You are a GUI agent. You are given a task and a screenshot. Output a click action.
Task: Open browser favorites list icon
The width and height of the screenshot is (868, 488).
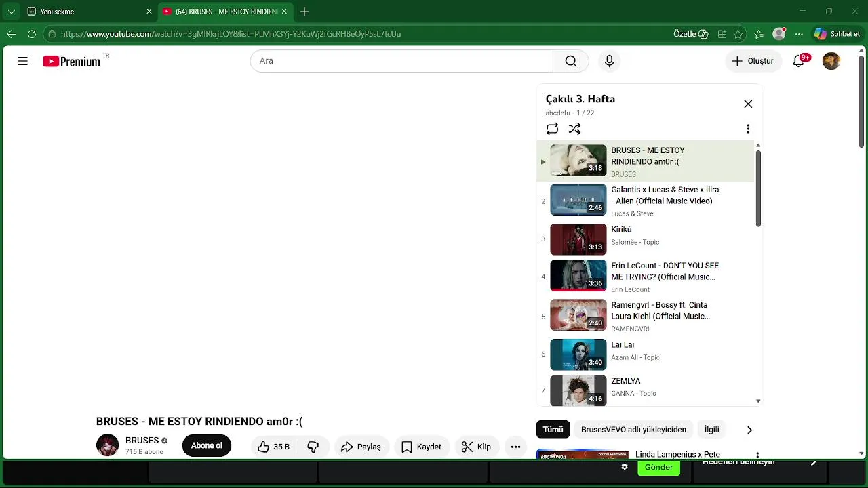pos(759,34)
